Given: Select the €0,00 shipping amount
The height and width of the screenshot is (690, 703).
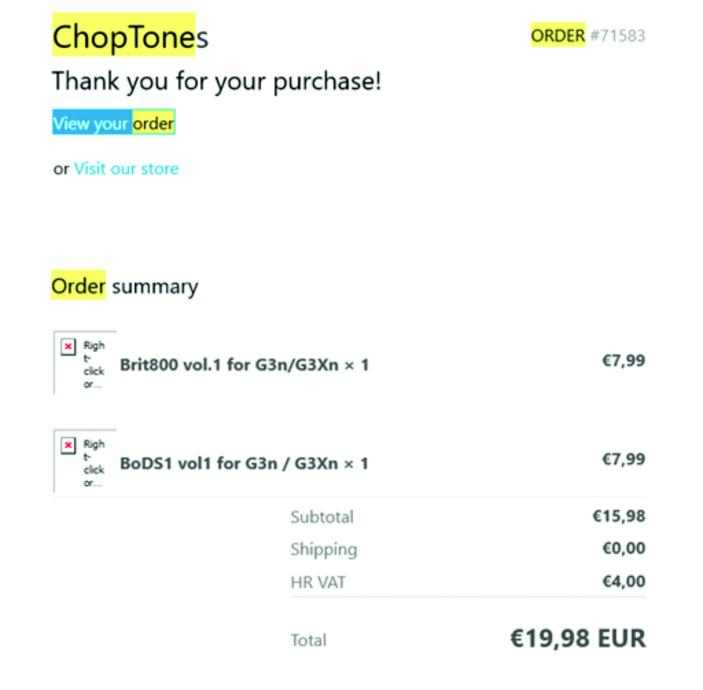Looking at the screenshot, I should [x=623, y=549].
